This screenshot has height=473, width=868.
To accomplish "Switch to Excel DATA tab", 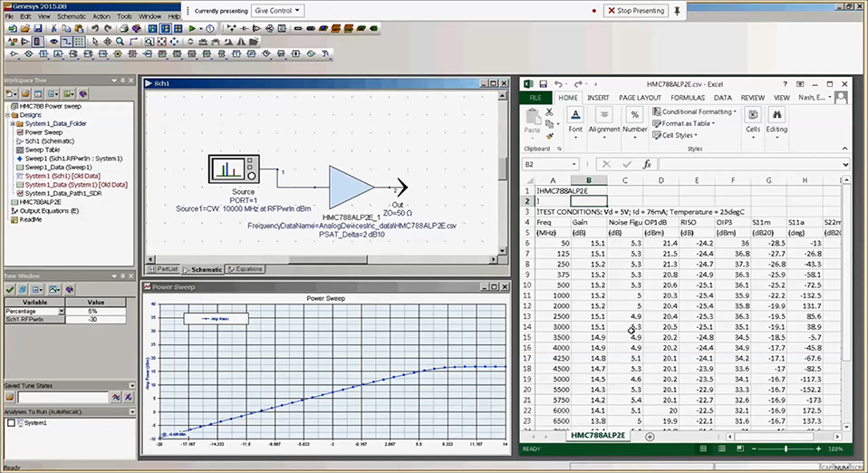I will [722, 98].
